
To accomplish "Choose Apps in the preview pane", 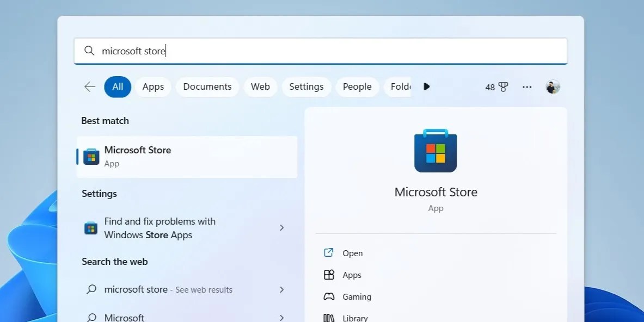I will point(352,275).
